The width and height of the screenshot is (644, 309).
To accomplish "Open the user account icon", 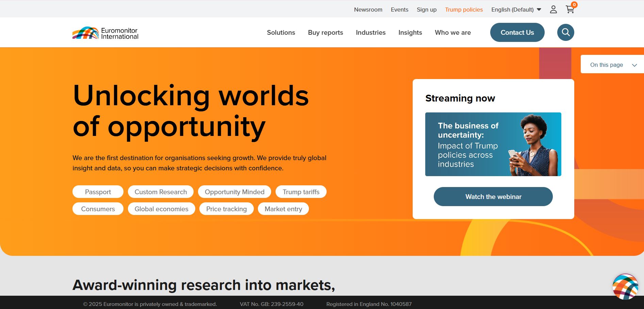I will tap(553, 10).
